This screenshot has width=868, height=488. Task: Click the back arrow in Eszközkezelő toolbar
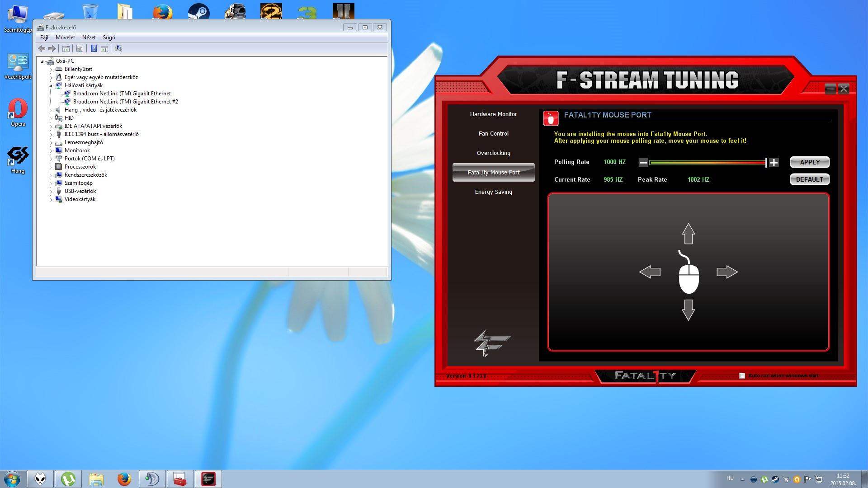tap(42, 48)
